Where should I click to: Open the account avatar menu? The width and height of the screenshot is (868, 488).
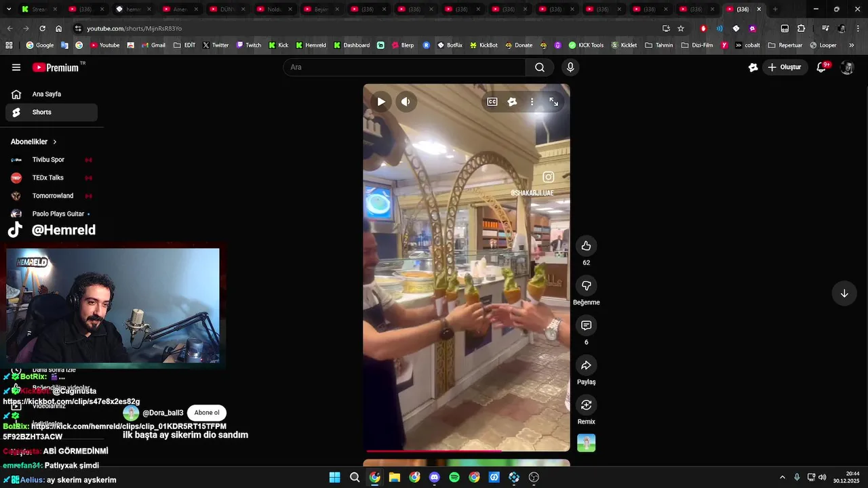[x=847, y=67]
